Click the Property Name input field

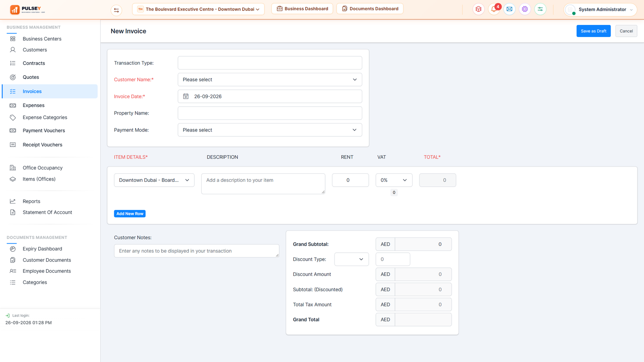click(270, 113)
